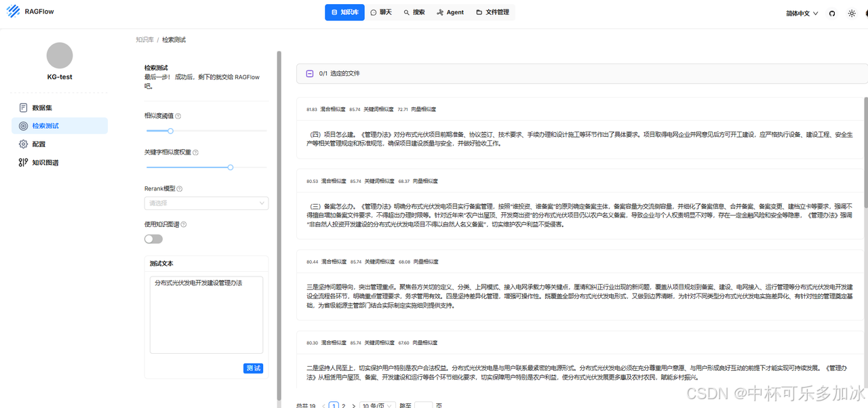Click the help icon beside Rerank模型
This screenshot has height=408, width=868.
pos(180,189)
